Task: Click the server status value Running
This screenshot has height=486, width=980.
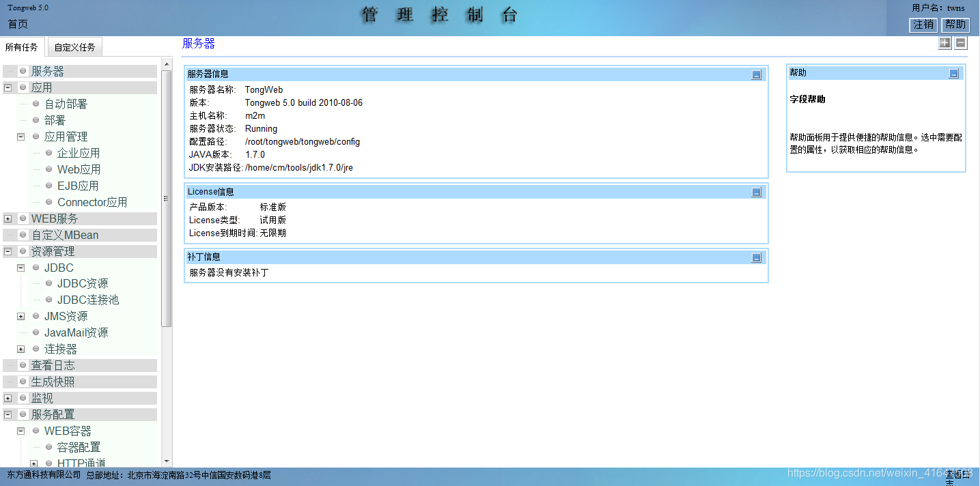Action: pos(261,129)
